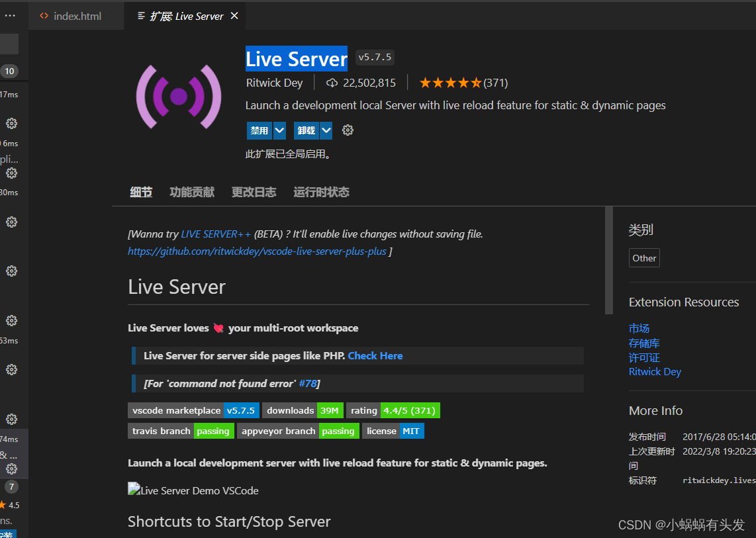Screen dimensions: 756x538
Task: Expand the dropdown arrow next to 禁用
Action: (279, 130)
